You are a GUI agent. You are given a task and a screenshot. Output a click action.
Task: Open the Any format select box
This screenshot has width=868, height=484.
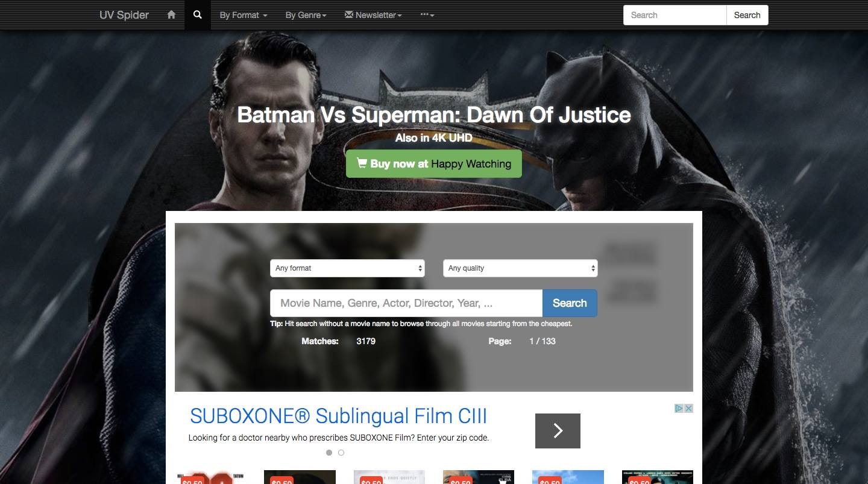point(347,268)
